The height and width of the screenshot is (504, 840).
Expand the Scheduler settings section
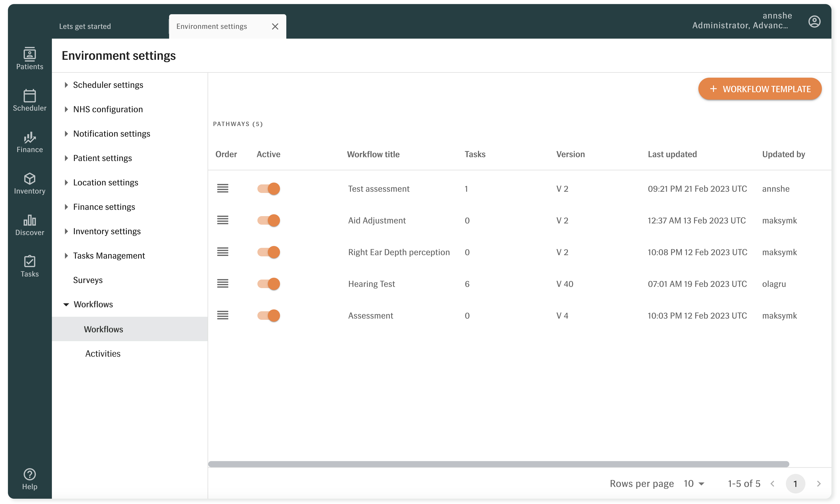[108, 85]
